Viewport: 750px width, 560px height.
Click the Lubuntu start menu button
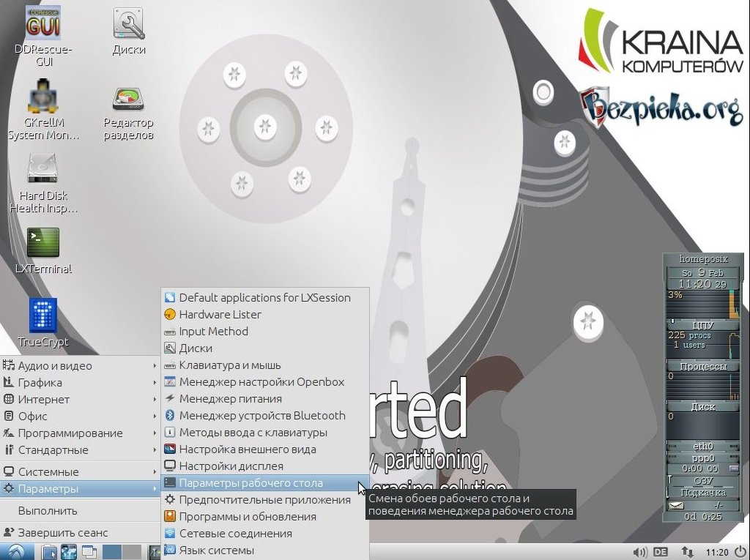pyautogui.click(x=17, y=552)
